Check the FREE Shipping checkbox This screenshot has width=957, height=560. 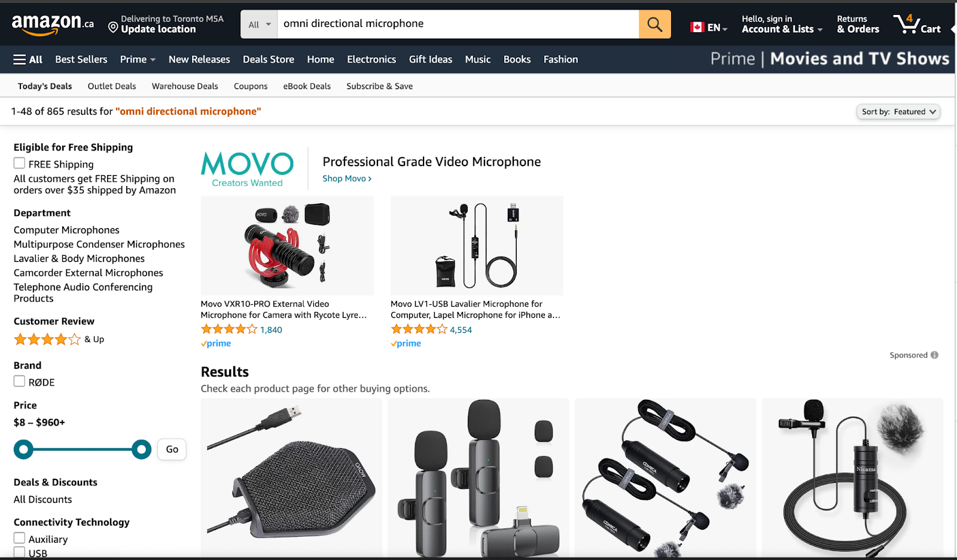coord(19,163)
